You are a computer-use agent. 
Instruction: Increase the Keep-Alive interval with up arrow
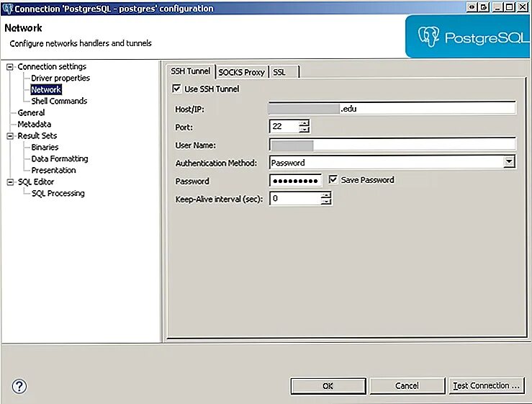click(326, 195)
